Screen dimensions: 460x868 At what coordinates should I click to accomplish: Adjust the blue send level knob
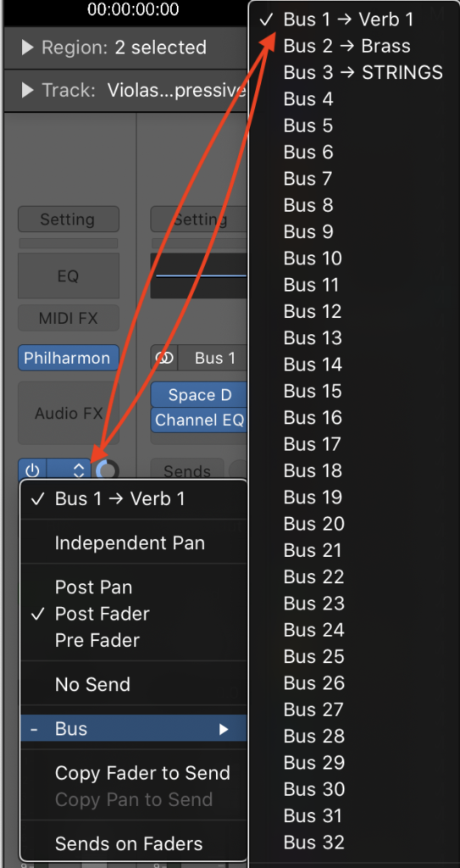107,471
